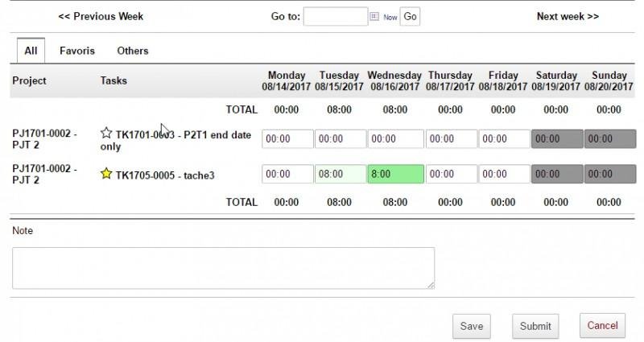
Task: Click top TOTAL value for Tuesday
Action: click(x=339, y=109)
